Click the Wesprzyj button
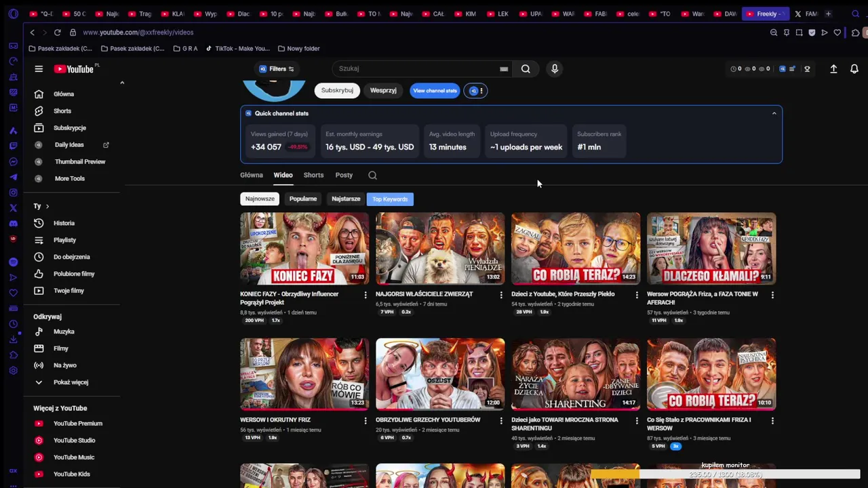The height and width of the screenshot is (488, 868). click(383, 91)
